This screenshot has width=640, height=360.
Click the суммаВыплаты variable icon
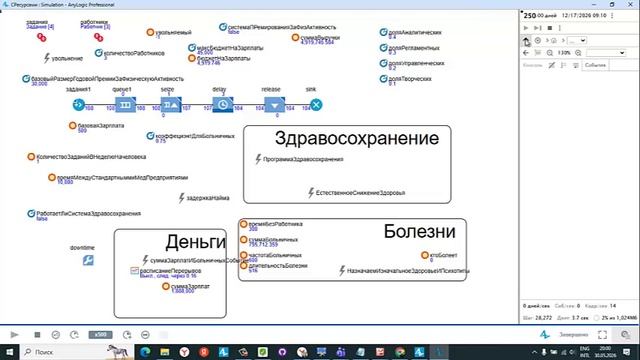pos(295,38)
